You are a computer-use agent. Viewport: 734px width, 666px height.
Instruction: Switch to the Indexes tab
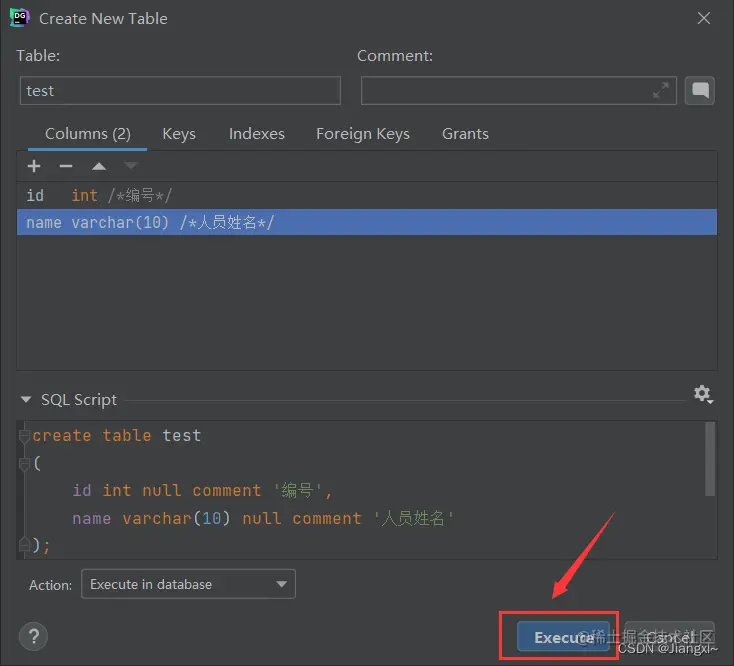257,134
